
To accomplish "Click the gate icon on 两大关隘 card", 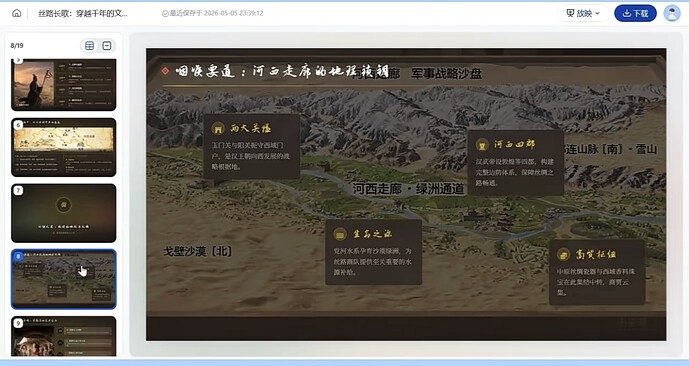I will (218, 128).
